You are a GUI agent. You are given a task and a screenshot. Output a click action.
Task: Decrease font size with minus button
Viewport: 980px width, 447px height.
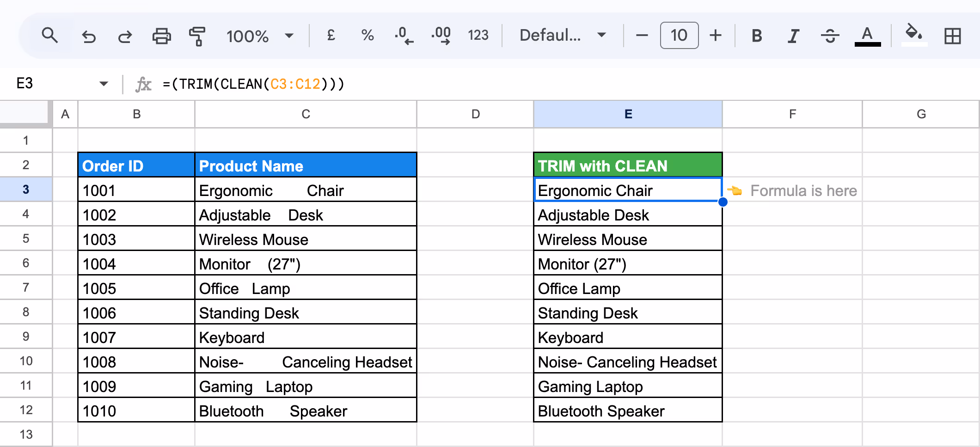642,35
